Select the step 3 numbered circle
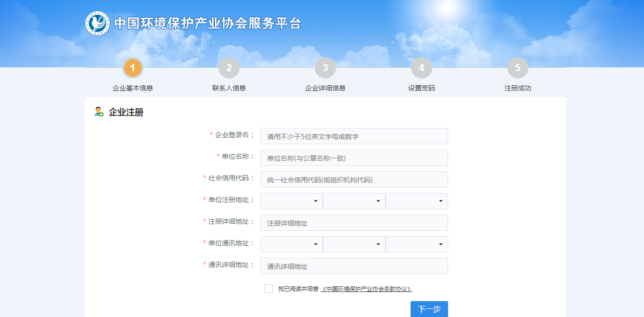This screenshot has height=317, width=644. click(325, 68)
